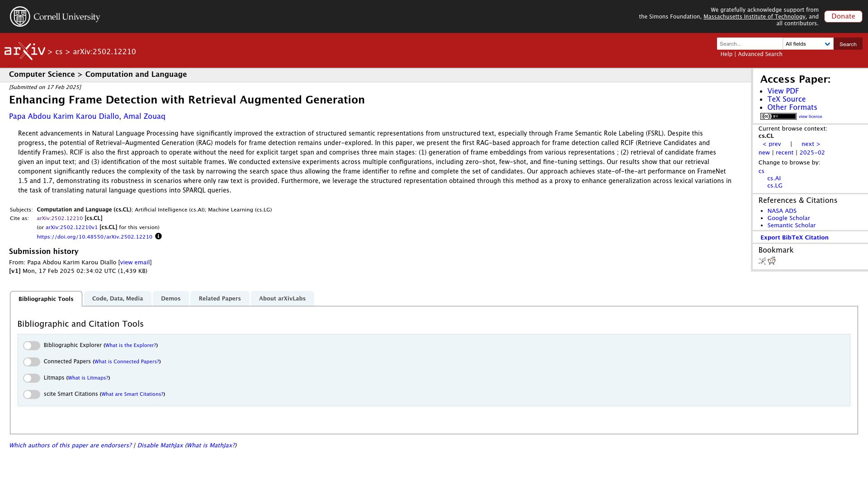Image resolution: width=868 pixels, height=488 pixels.
Task: Select the Related Papers tab
Action: (x=220, y=299)
